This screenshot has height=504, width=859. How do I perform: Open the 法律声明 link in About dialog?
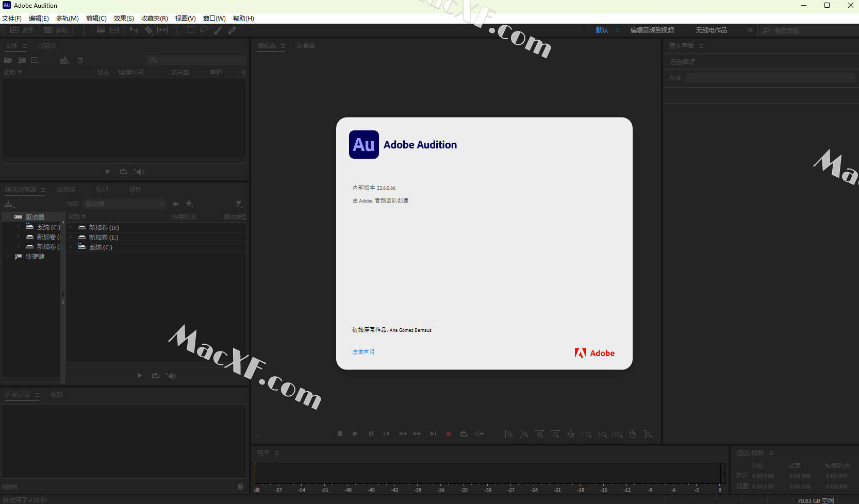363,352
